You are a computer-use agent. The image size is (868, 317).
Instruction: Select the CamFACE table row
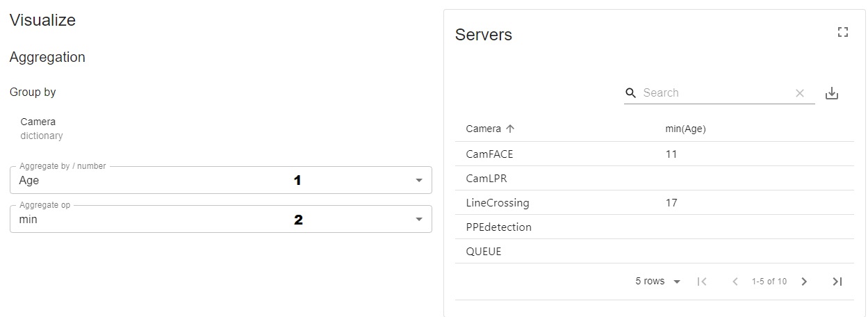(489, 154)
